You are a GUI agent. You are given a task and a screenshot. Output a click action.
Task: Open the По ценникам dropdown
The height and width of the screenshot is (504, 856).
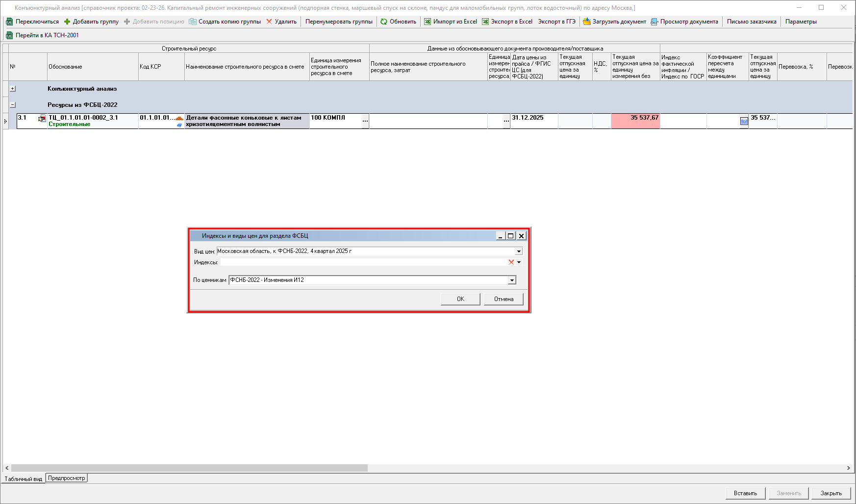click(x=512, y=280)
